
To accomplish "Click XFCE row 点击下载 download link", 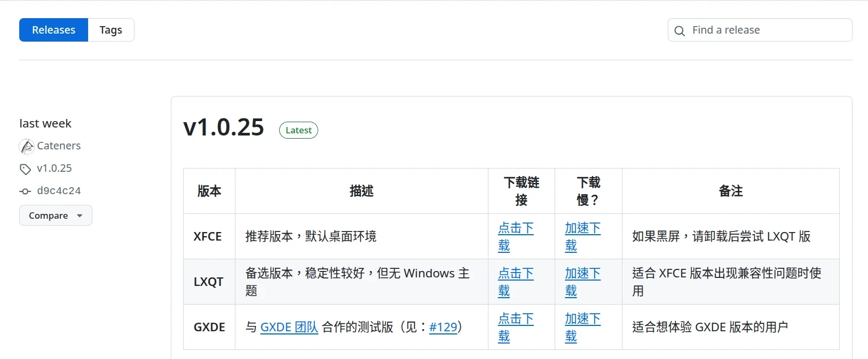I will [515, 229].
